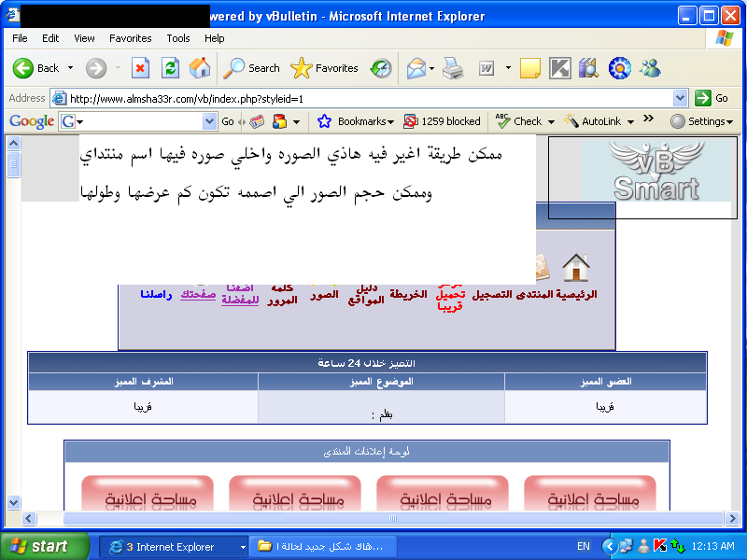Click the Go button beside address bar
Image resolution: width=747 pixels, height=560 pixels.
pyautogui.click(x=714, y=98)
